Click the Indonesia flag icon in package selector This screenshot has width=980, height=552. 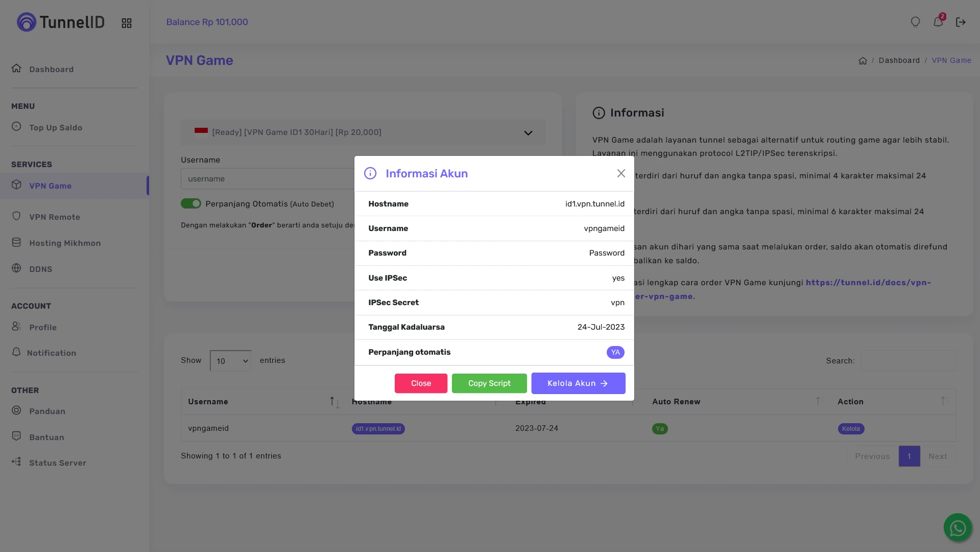click(x=201, y=132)
